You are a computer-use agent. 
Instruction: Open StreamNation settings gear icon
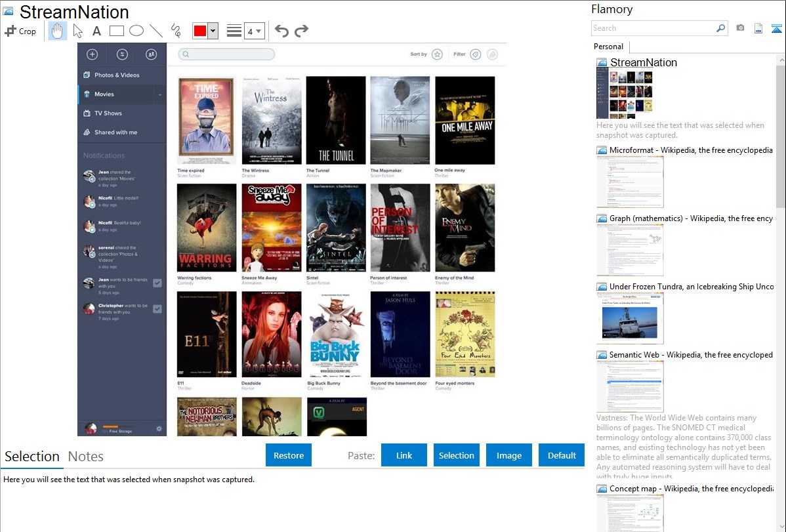coord(159,429)
